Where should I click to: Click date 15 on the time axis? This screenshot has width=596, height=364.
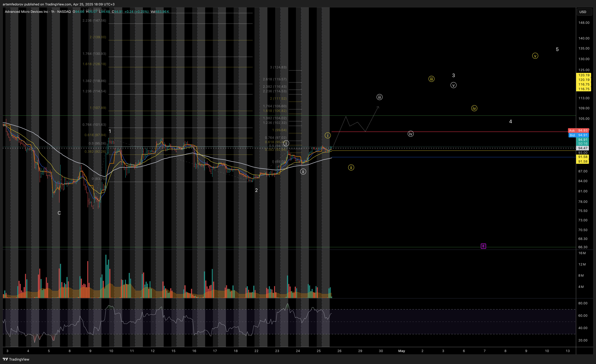point(173,351)
